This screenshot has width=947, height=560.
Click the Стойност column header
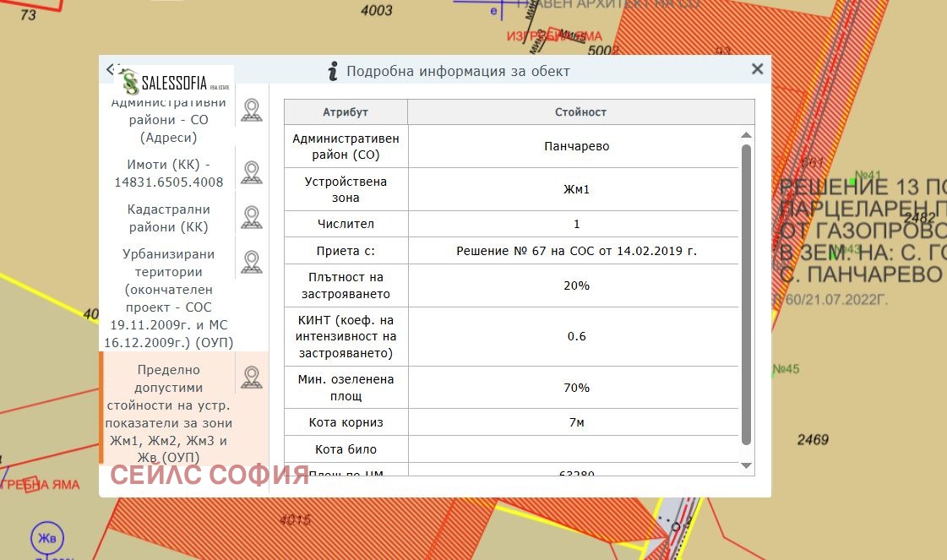coord(580,112)
